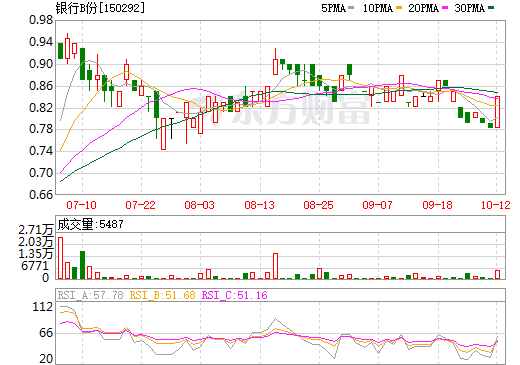Click the 成交量:5487 volume label
This screenshot has width=520, height=365.
point(90,224)
